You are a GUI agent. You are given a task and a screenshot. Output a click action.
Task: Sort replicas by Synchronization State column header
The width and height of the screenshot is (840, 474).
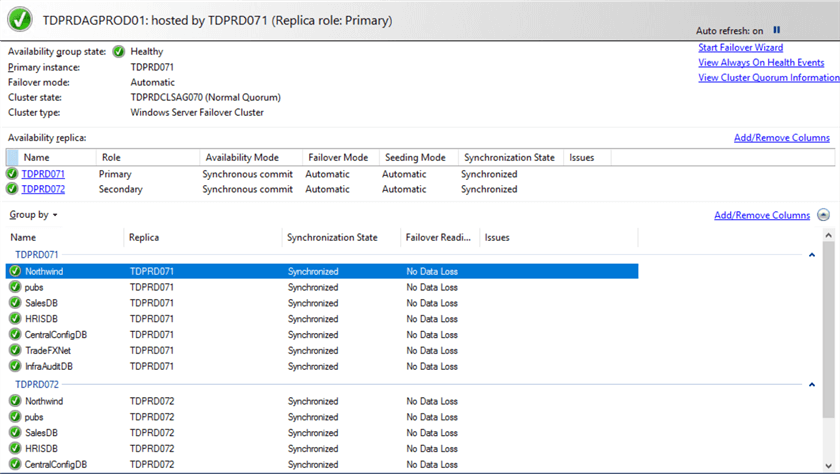(x=507, y=158)
